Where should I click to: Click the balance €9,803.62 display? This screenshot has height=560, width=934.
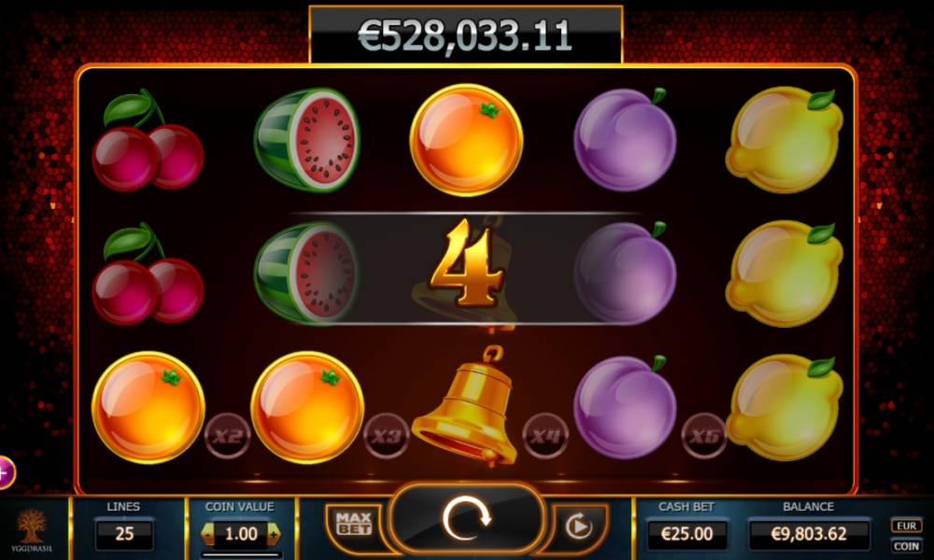tap(808, 534)
